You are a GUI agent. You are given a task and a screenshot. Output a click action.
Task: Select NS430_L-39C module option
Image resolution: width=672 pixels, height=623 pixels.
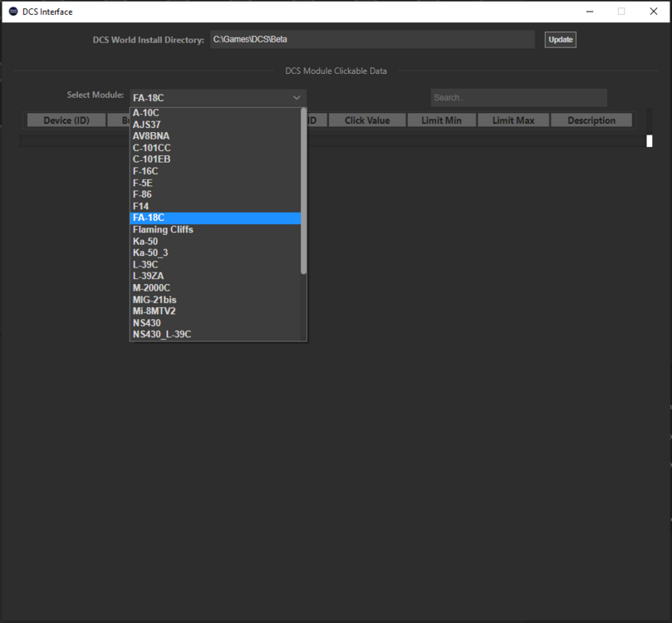215,335
